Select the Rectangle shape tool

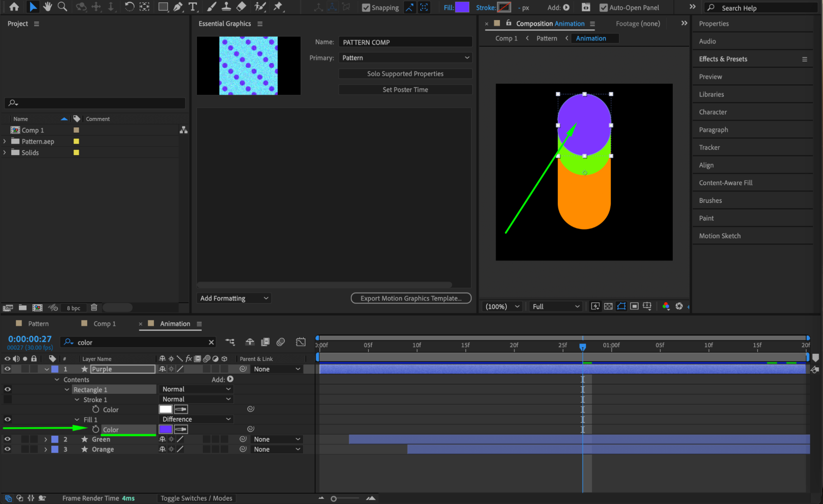coord(163,7)
